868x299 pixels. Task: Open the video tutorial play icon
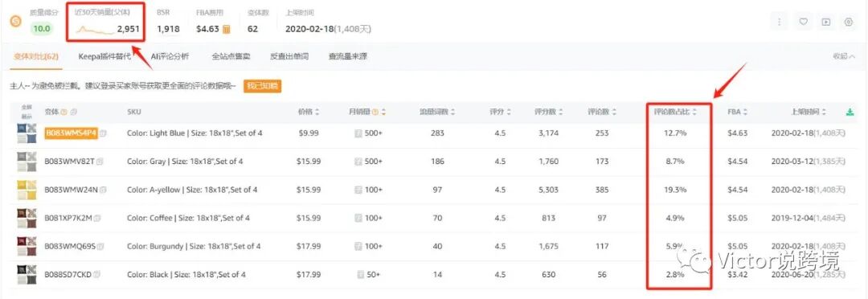pyautogui.click(x=826, y=23)
